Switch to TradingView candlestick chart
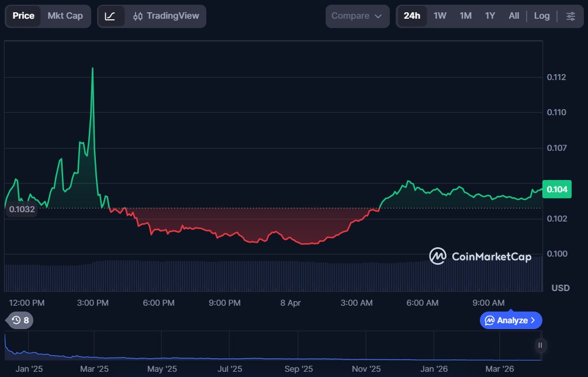This screenshot has width=588, height=377. click(x=166, y=16)
